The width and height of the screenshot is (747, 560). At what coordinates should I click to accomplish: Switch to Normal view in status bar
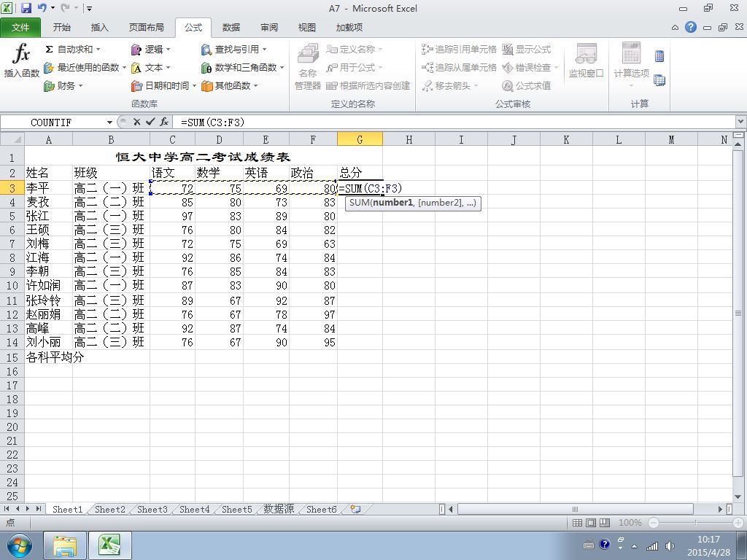(577, 523)
